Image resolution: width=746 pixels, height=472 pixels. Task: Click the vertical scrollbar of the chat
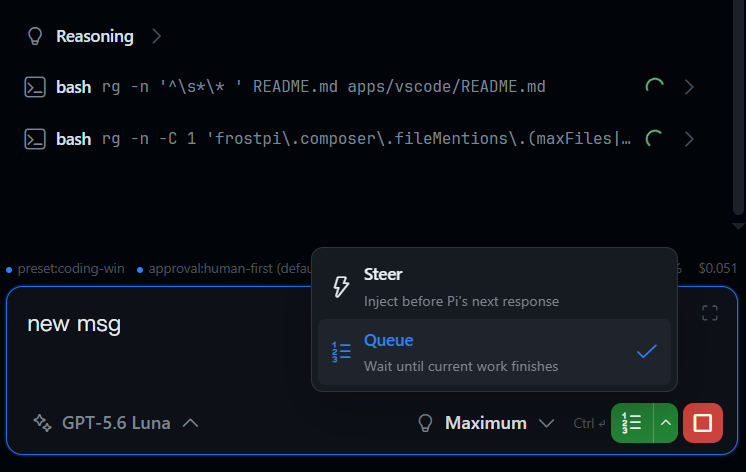tap(738, 107)
